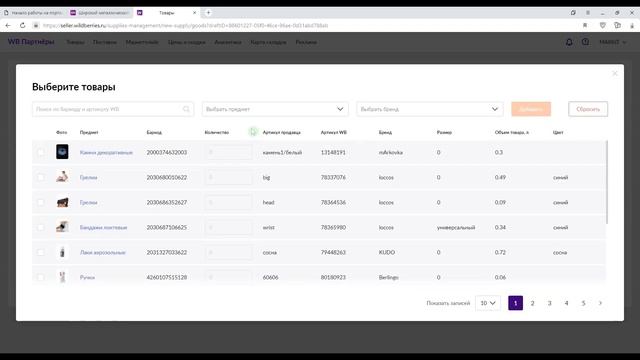Select page 1 in pagination
Screen dimensions: 640x360
click(516, 303)
